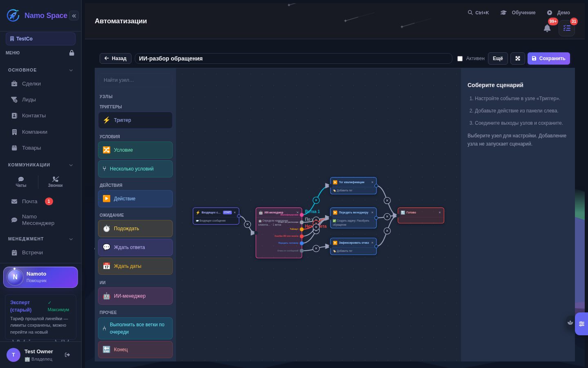Image resolution: width=588 pixels, height=368 pixels.
Task: Open the Namoto assistant card
Action: [x=40, y=277]
